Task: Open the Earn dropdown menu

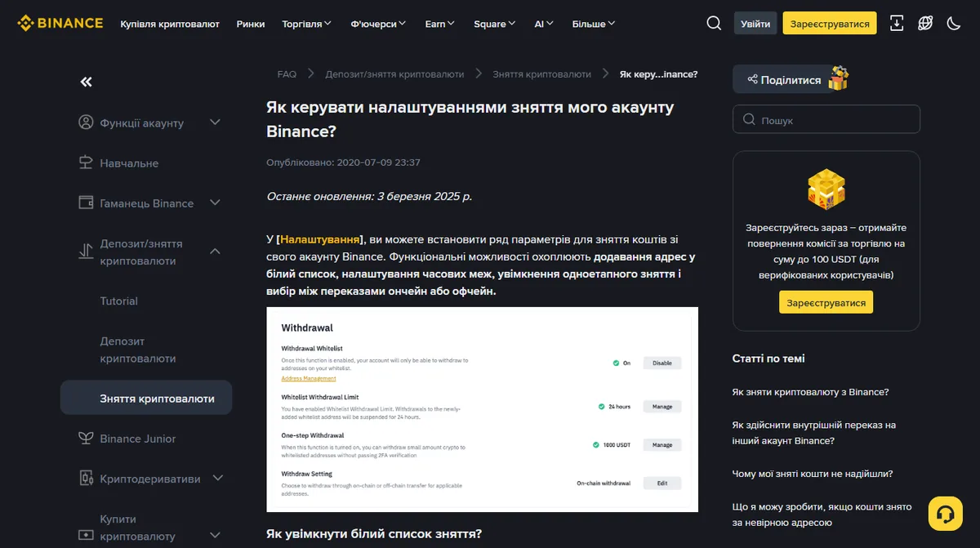Action: [x=440, y=24]
